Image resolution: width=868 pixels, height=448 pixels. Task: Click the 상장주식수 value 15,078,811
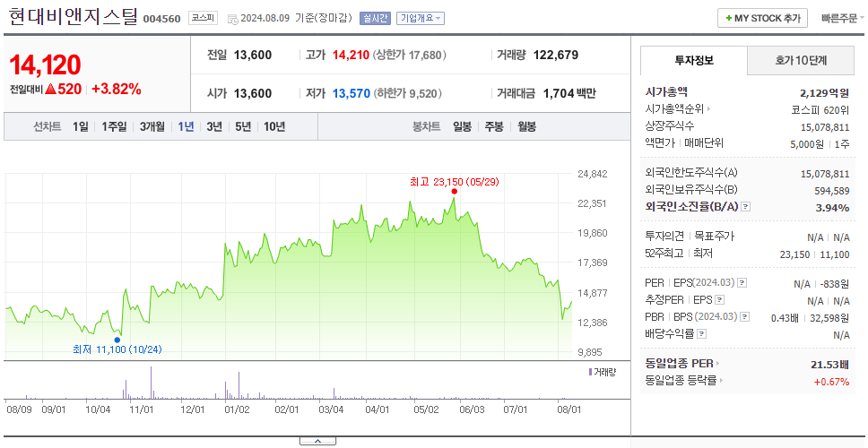pos(825,127)
